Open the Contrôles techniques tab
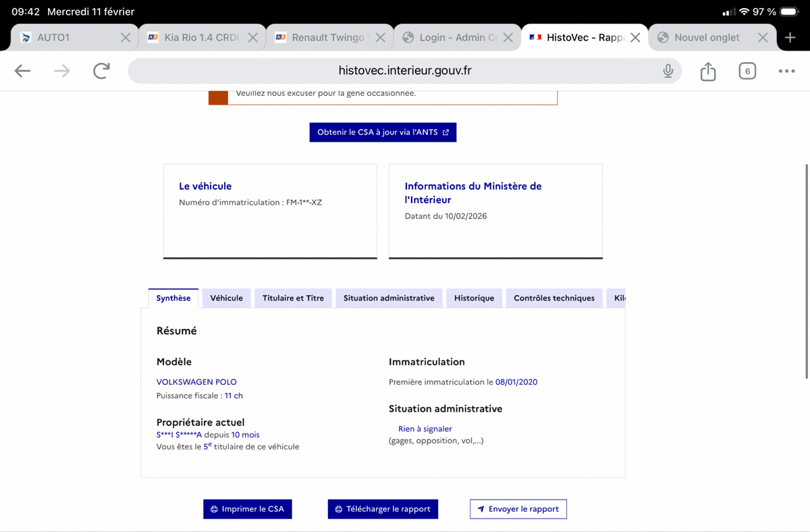 coord(554,298)
